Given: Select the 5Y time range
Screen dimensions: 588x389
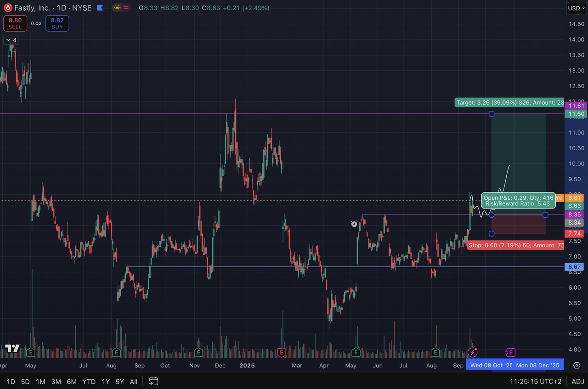Looking at the screenshot, I should [x=120, y=381].
